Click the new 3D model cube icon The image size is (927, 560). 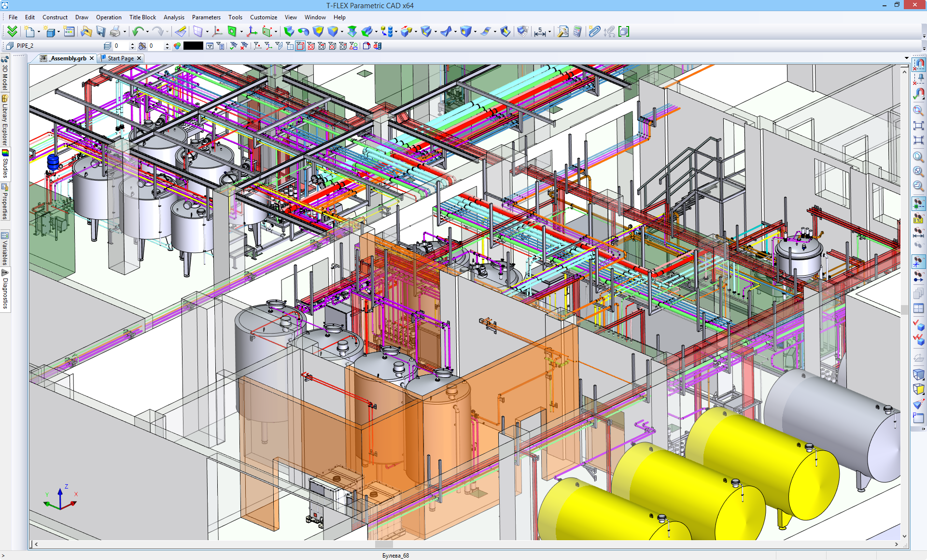[x=50, y=32]
